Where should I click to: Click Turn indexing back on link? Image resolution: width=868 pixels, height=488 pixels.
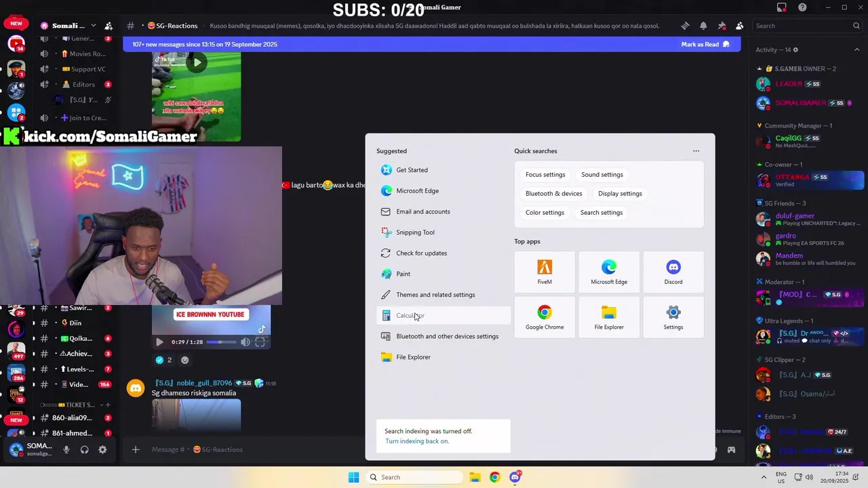tap(417, 441)
